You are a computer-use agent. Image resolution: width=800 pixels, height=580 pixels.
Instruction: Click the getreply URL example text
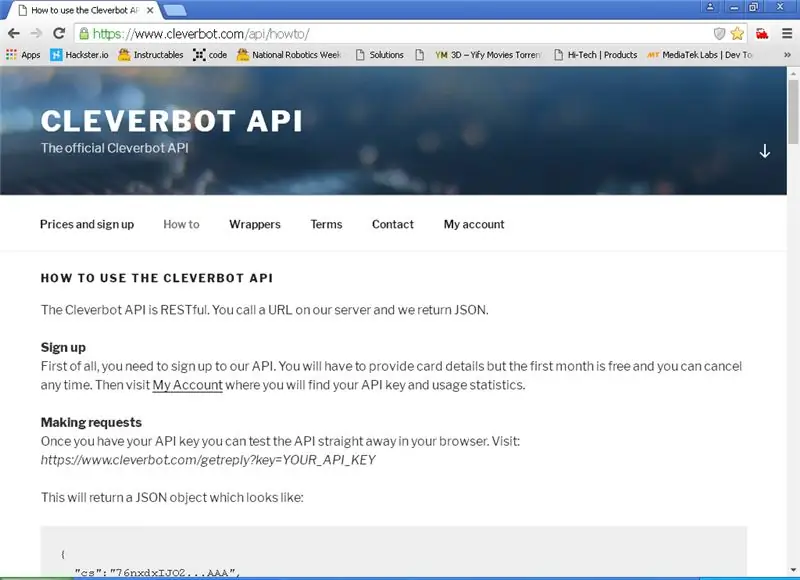(208, 460)
